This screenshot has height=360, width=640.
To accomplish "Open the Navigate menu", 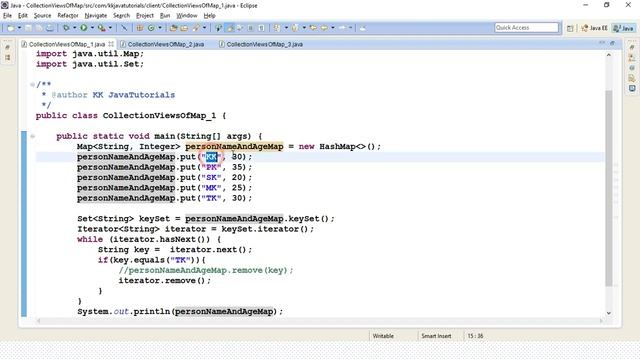I will tap(96, 16).
